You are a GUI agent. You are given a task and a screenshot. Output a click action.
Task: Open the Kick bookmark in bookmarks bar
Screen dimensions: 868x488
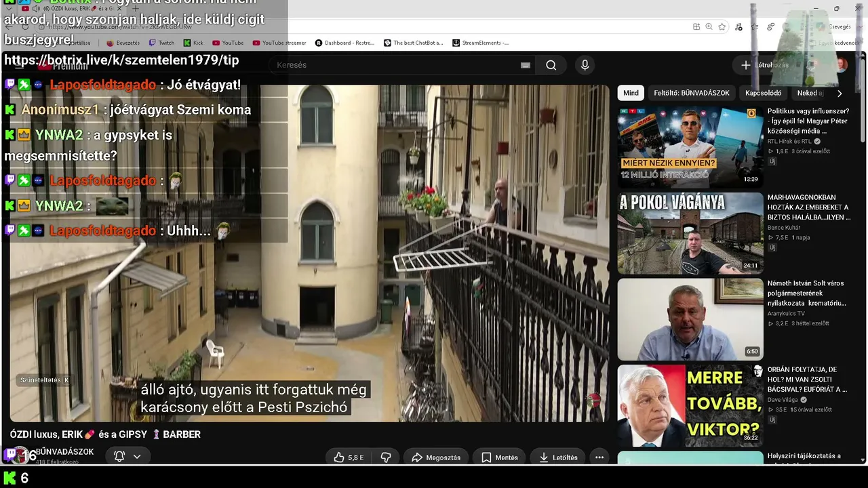[193, 43]
